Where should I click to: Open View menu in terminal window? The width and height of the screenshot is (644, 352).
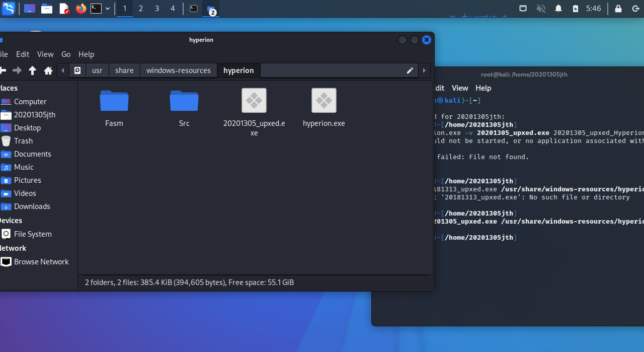click(x=460, y=88)
